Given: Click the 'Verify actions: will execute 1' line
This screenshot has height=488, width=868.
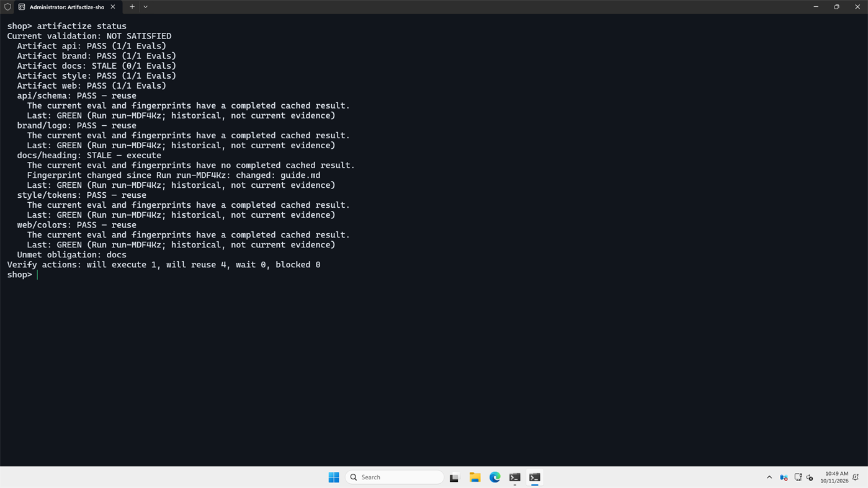Looking at the screenshot, I should pyautogui.click(x=164, y=264).
